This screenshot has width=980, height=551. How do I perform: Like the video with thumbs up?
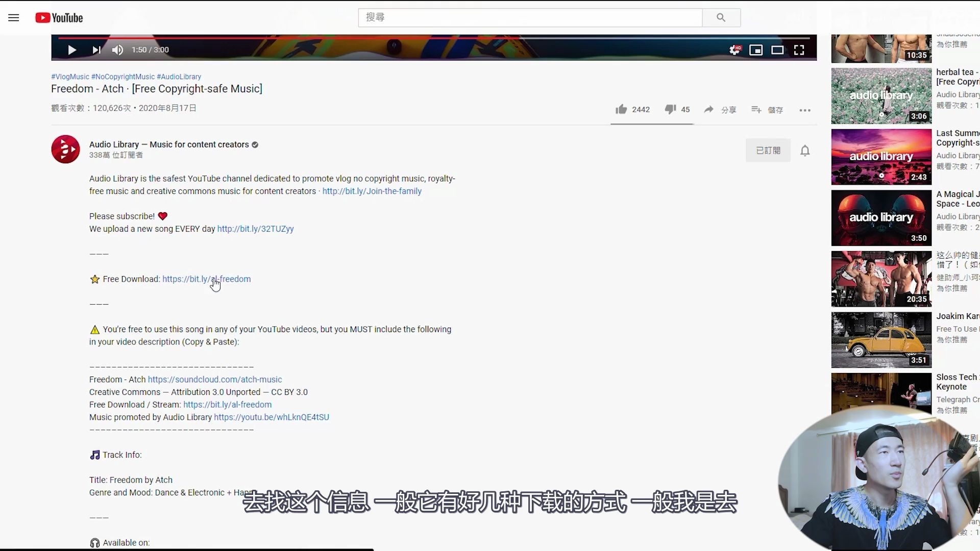pyautogui.click(x=621, y=109)
